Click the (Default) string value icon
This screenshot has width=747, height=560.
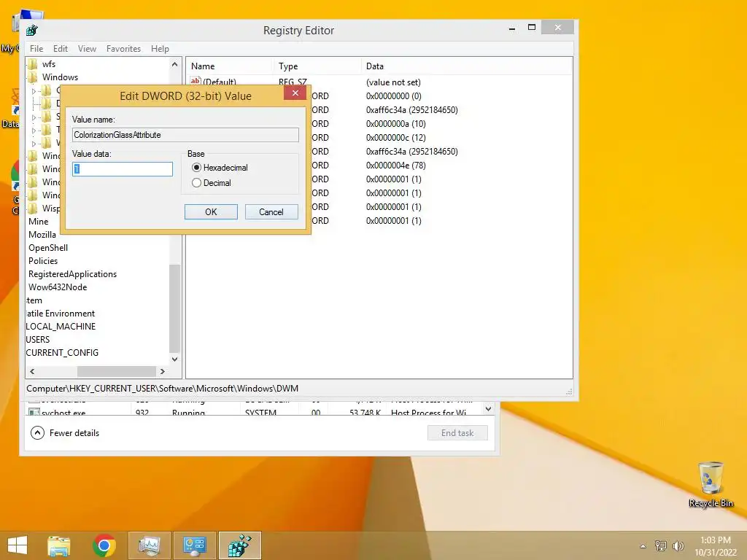click(196, 81)
